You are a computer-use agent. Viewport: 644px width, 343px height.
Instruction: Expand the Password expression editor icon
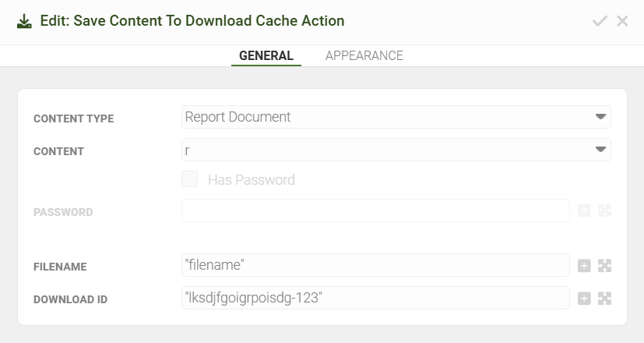pyautogui.click(x=604, y=210)
